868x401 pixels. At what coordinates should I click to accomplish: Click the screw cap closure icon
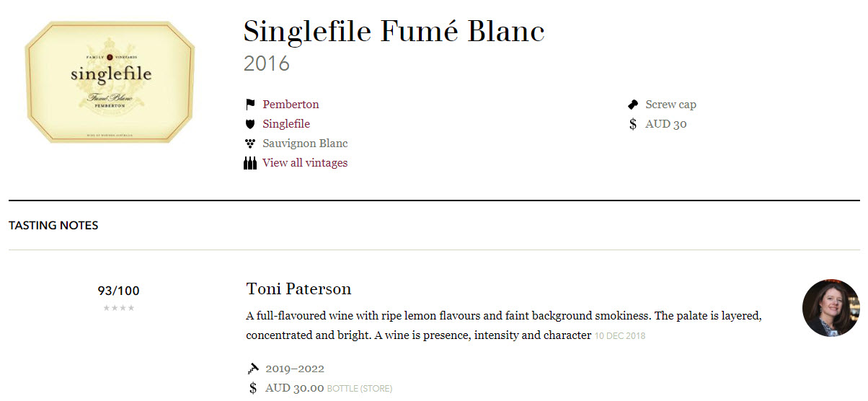tap(633, 105)
